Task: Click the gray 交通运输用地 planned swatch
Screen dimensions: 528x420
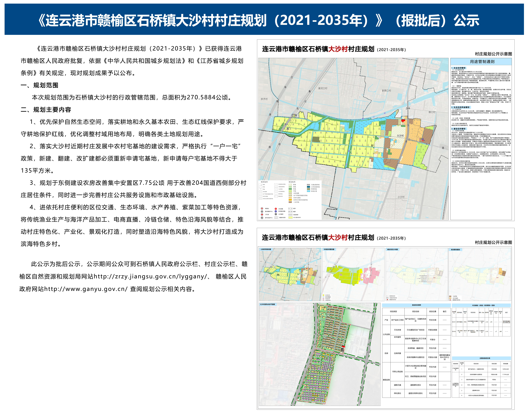Action: [x=309, y=185]
